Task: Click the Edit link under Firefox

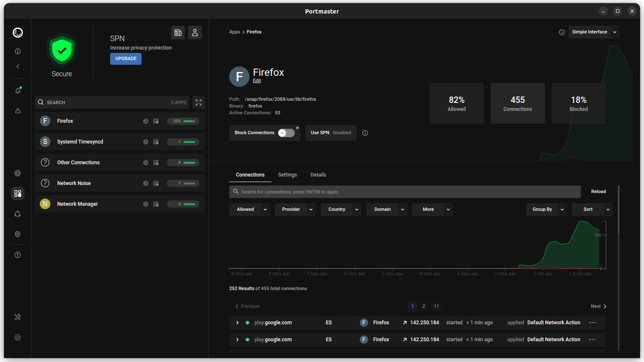Action: pyautogui.click(x=257, y=81)
